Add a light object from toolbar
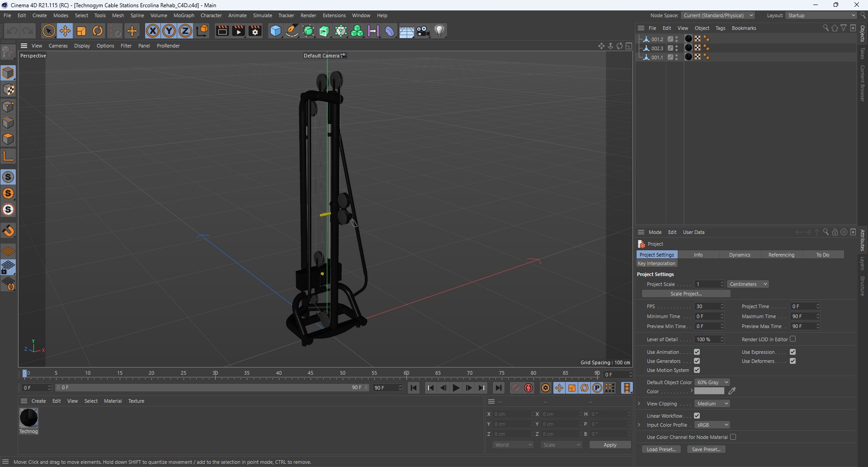The image size is (868, 467). [439, 31]
